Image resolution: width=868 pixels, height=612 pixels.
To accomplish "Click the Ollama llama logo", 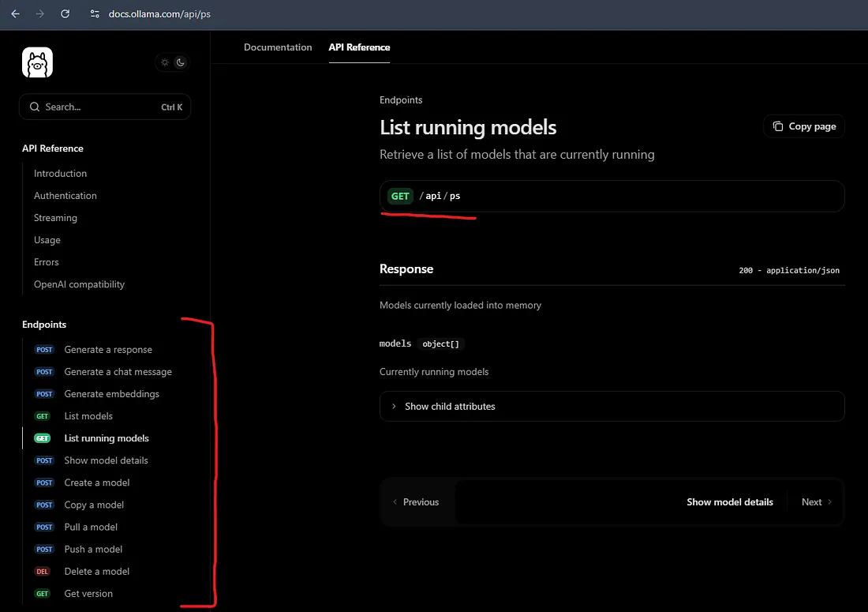I will coord(37,62).
